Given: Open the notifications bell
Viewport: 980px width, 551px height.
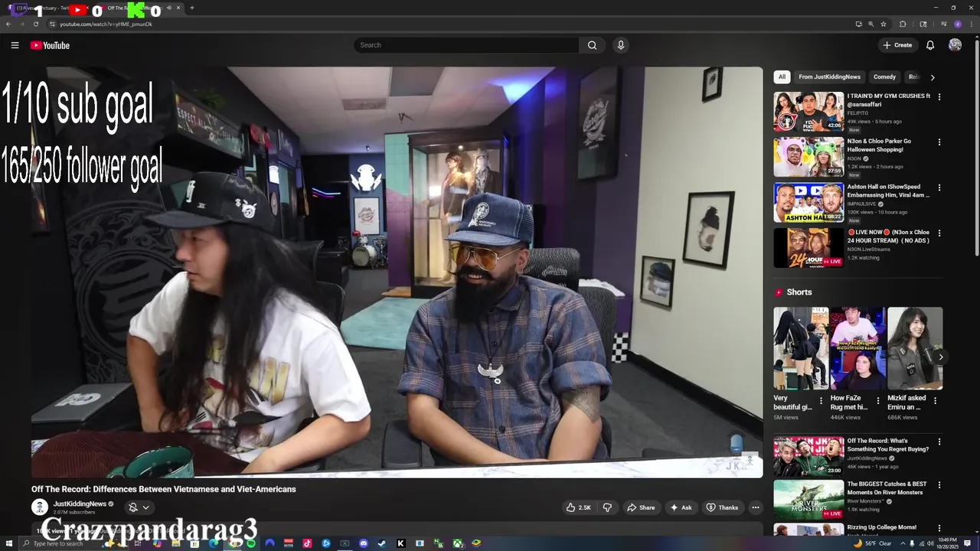Looking at the screenshot, I should click(930, 45).
